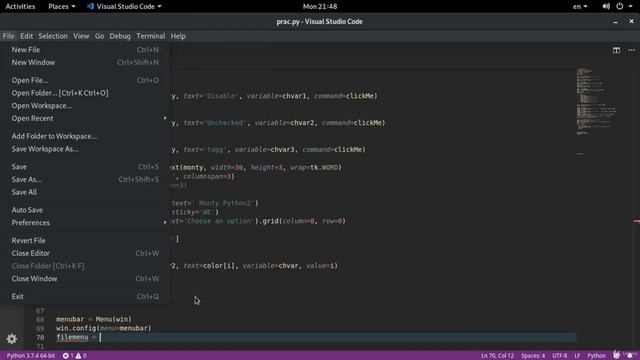Screen dimensions: 640x360
Task: Open the Selection menu
Action: pyautogui.click(x=53, y=36)
